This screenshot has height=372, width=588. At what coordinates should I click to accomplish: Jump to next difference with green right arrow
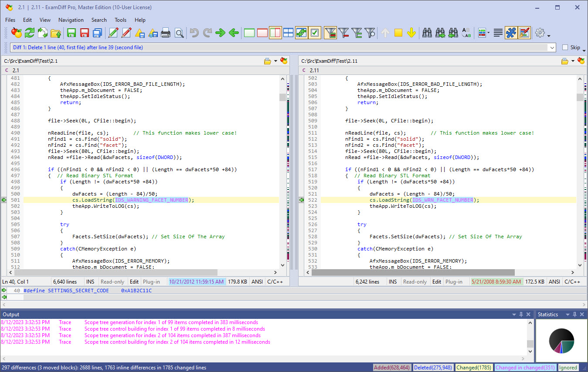click(221, 33)
